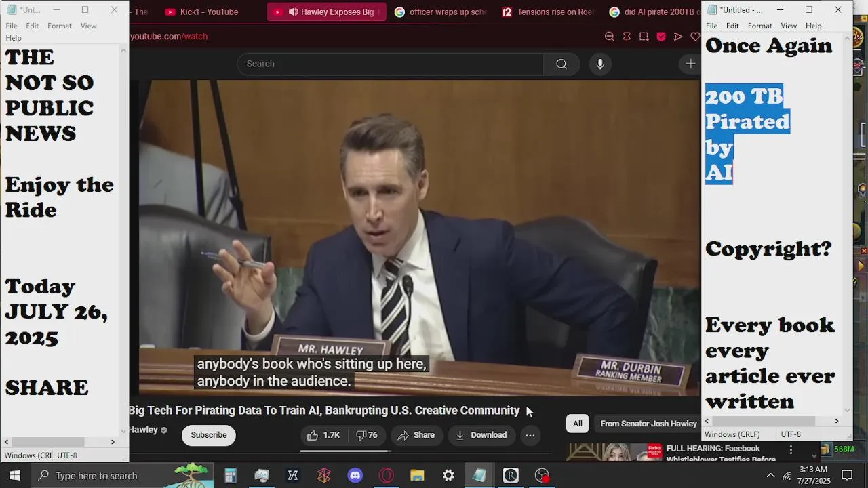
Task: Expand the hidden system tray icons chevron
Action: tap(770, 476)
